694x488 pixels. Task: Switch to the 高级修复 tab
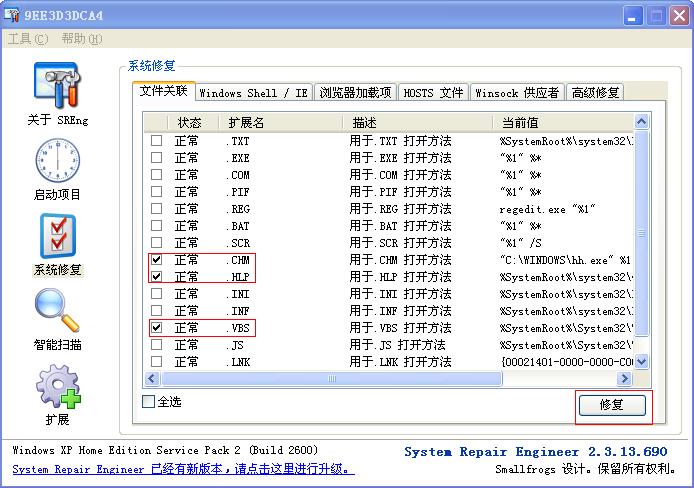[x=595, y=93]
